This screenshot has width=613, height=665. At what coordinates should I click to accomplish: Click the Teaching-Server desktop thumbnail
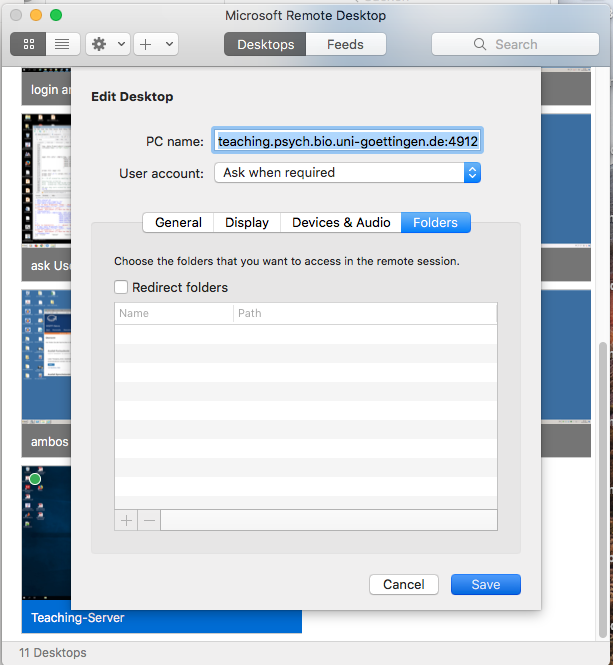click(x=46, y=533)
